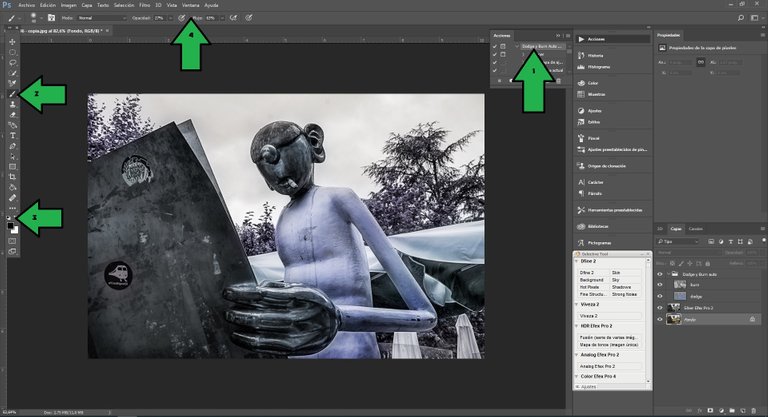This screenshot has width=768, height=417.
Task: Open the Imagen menu
Action: click(69, 5)
